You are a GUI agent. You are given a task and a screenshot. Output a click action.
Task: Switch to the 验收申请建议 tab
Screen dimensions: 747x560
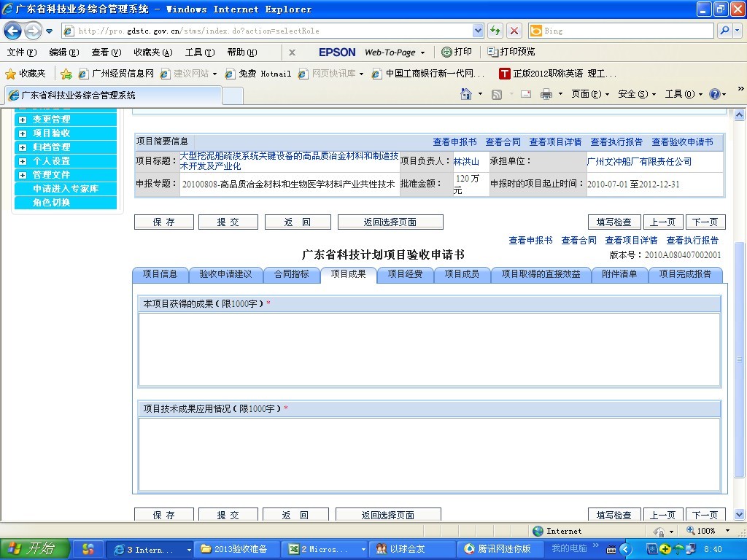click(225, 274)
